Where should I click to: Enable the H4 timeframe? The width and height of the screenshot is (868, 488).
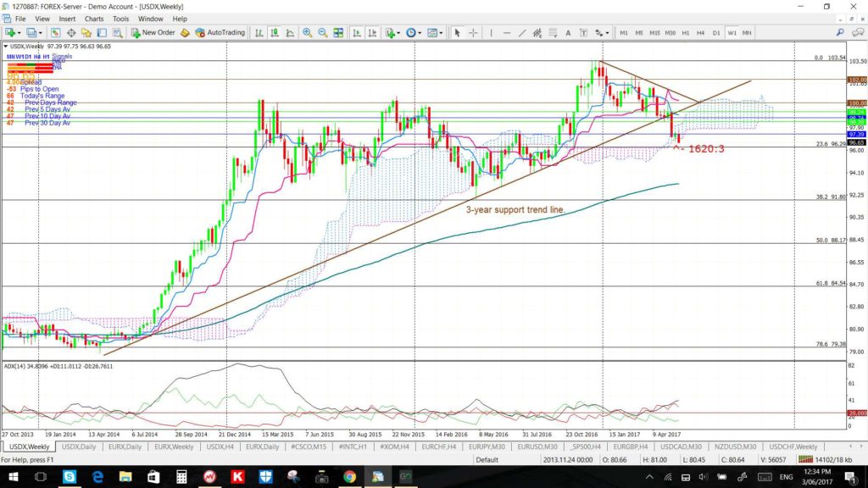coord(701,33)
